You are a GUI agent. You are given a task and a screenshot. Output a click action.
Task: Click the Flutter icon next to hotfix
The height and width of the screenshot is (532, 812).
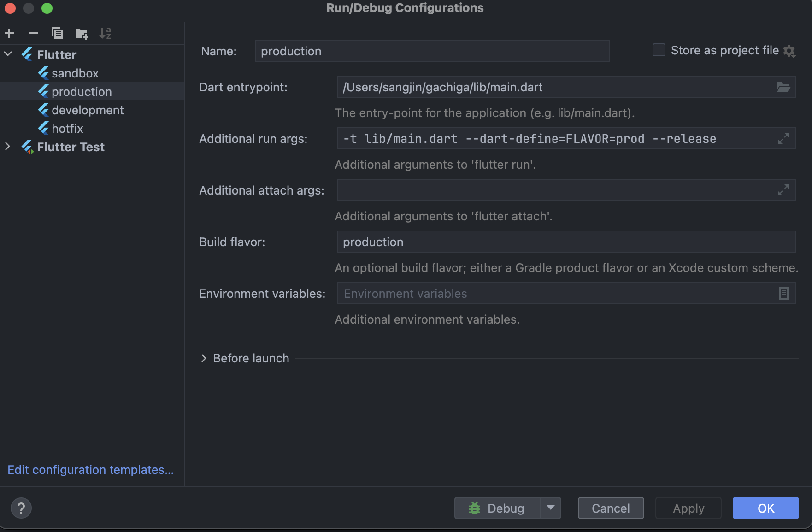click(44, 128)
